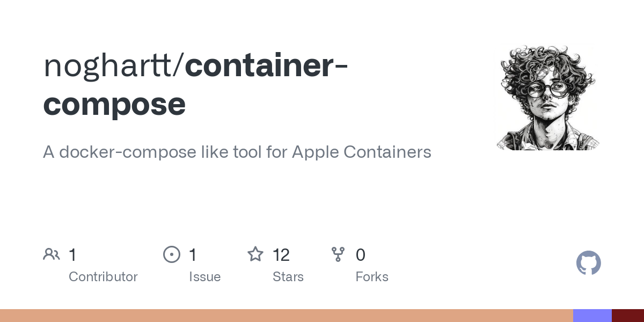The image size is (644, 322).
Task: Click the Forks label
Action: 372,277
